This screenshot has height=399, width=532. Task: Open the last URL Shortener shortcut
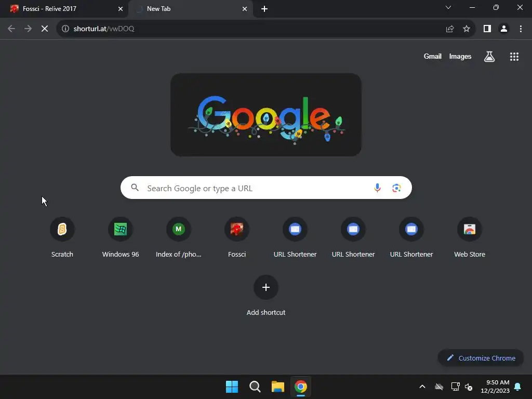tap(411, 237)
